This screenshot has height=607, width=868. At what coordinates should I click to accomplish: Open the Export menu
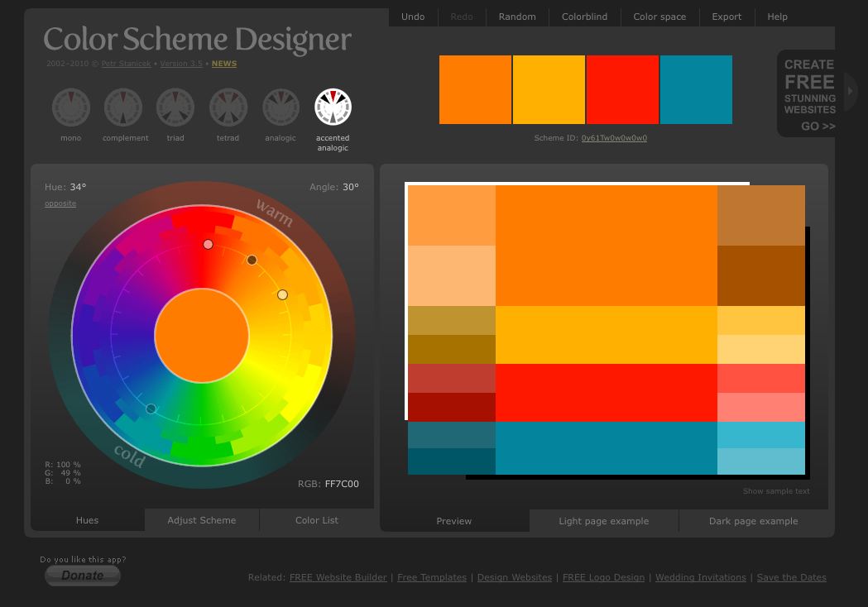(x=727, y=17)
